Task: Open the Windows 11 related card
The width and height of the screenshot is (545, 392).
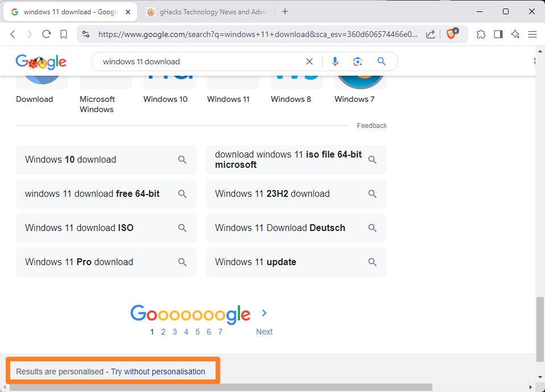Action: [x=233, y=91]
